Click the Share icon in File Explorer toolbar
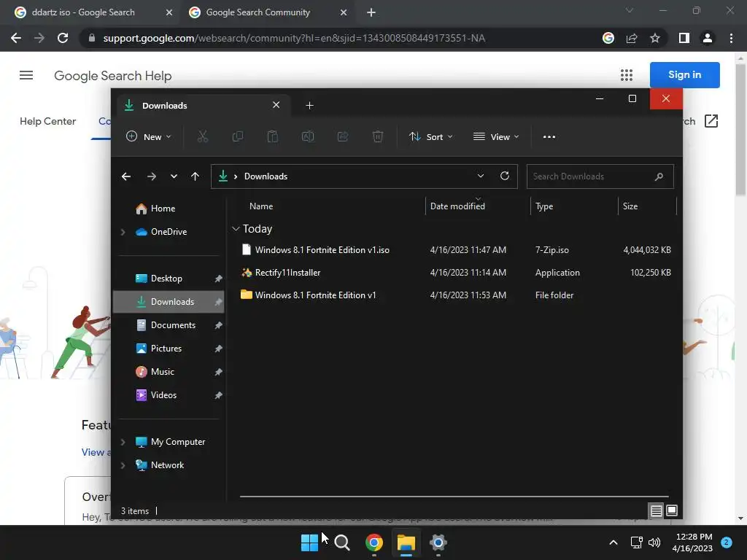 pyautogui.click(x=343, y=136)
